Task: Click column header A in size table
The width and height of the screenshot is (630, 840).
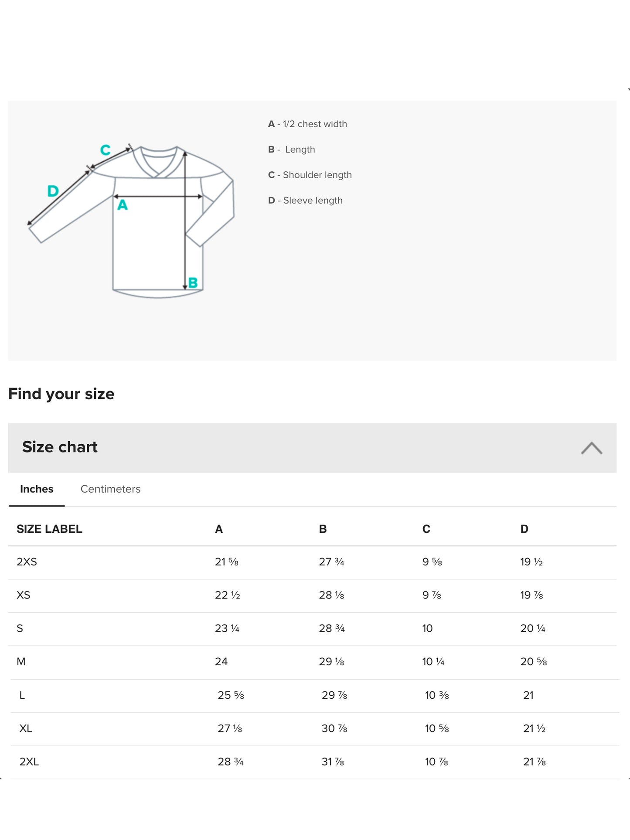Action: [219, 529]
